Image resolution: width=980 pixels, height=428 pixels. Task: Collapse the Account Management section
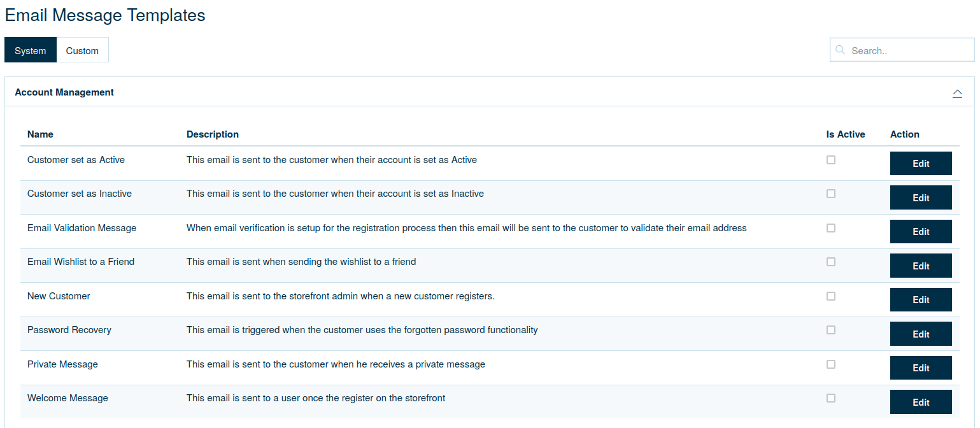(957, 93)
